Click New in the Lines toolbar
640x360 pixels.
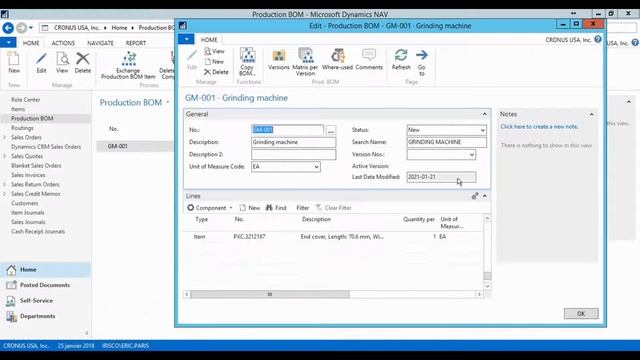coord(250,208)
